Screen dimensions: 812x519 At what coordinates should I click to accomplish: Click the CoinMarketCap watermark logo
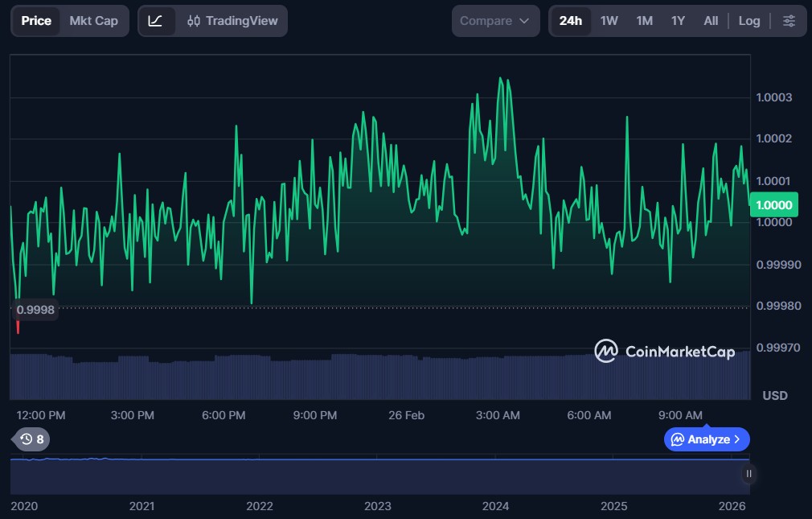pos(664,351)
